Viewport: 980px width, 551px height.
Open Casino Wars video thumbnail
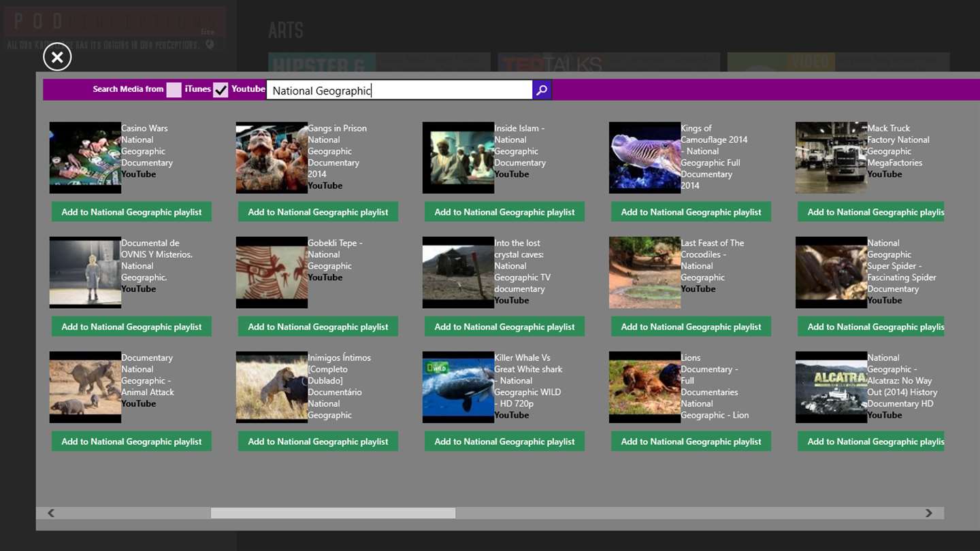click(x=85, y=158)
